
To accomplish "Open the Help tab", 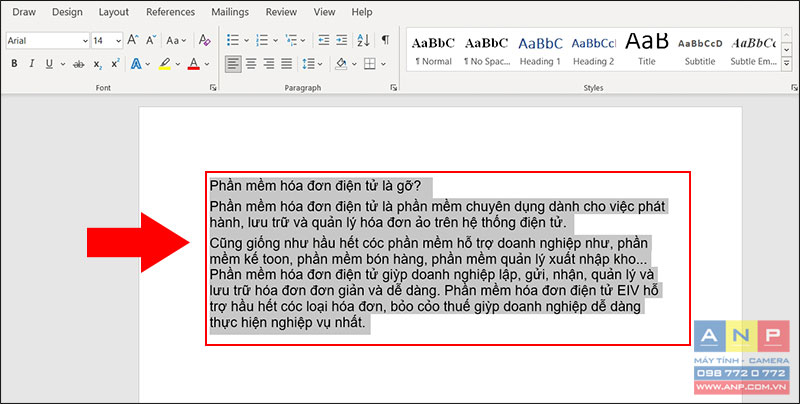I will click(362, 12).
